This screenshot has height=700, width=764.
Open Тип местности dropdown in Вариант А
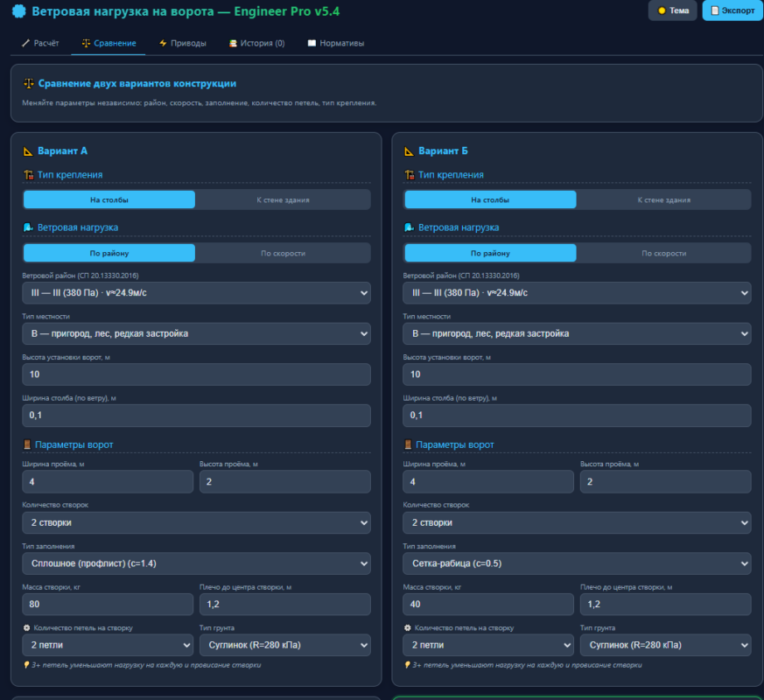(196, 333)
